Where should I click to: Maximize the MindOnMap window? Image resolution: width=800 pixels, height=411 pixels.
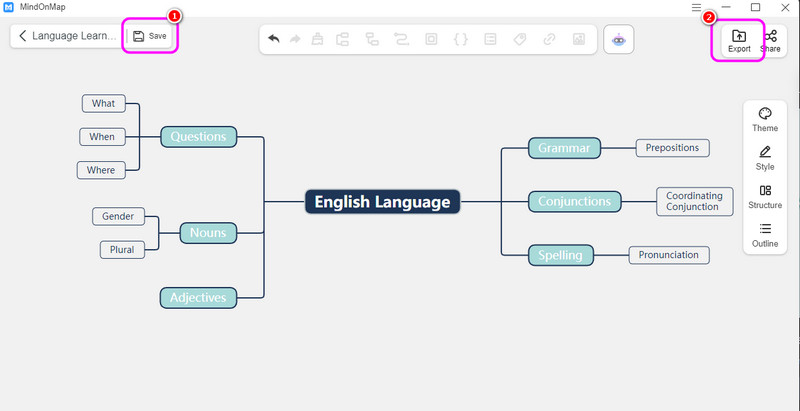pos(756,7)
